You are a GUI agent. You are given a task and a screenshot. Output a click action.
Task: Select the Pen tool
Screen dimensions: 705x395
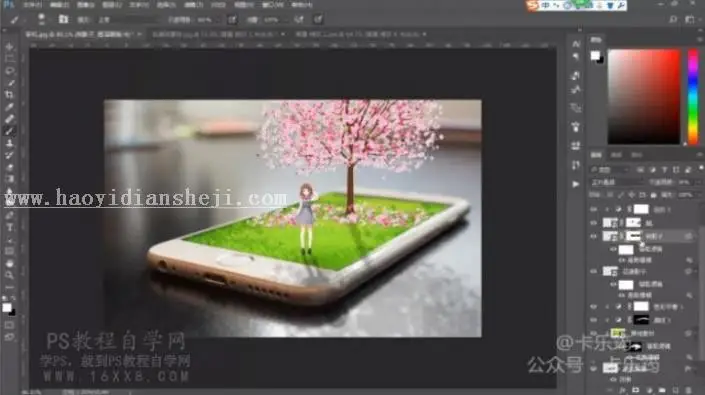pyautogui.click(x=9, y=215)
